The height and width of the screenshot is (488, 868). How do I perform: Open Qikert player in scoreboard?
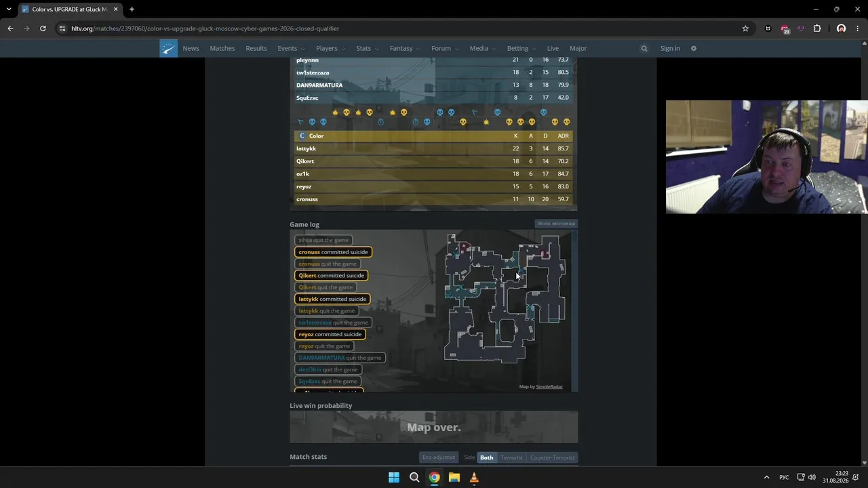pos(305,161)
